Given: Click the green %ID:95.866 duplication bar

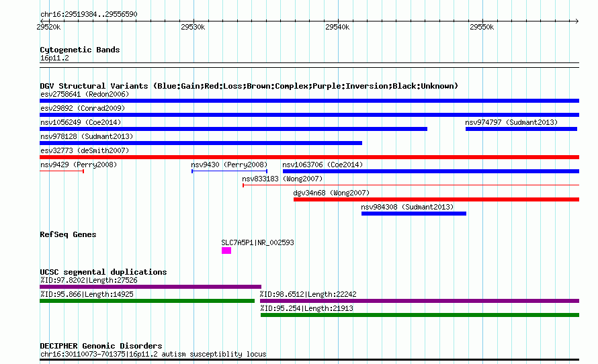Looking at the screenshot, I should pyautogui.click(x=147, y=301).
